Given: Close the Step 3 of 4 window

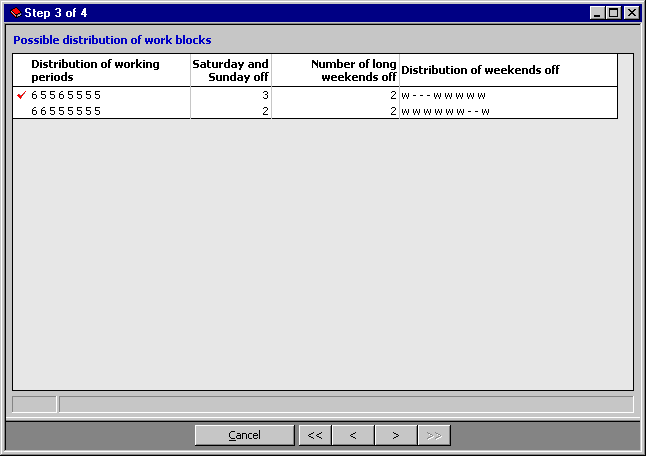Looking at the screenshot, I should pyautogui.click(x=632, y=13).
